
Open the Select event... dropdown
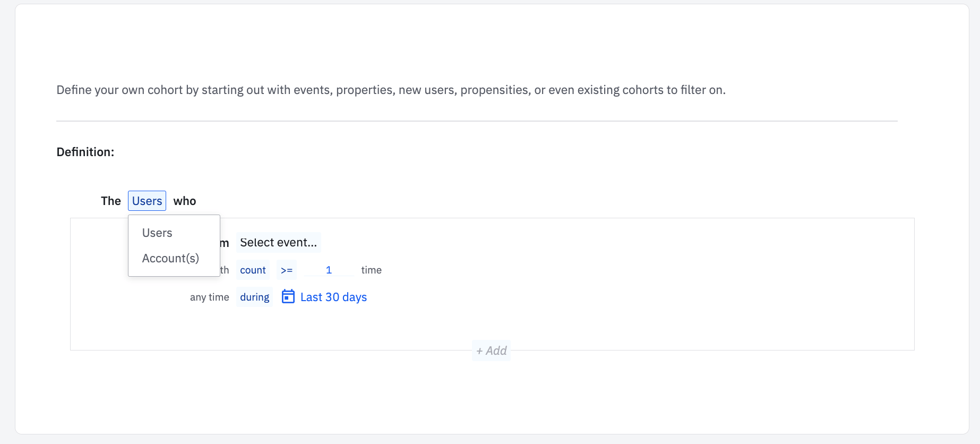tap(278, 243)
